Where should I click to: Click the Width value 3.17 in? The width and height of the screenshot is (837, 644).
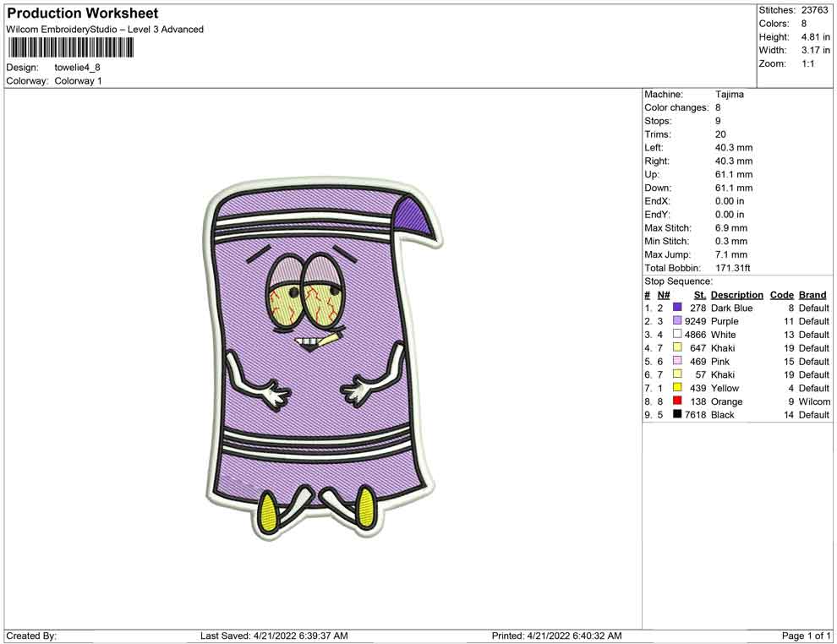(x=816, y=50)
